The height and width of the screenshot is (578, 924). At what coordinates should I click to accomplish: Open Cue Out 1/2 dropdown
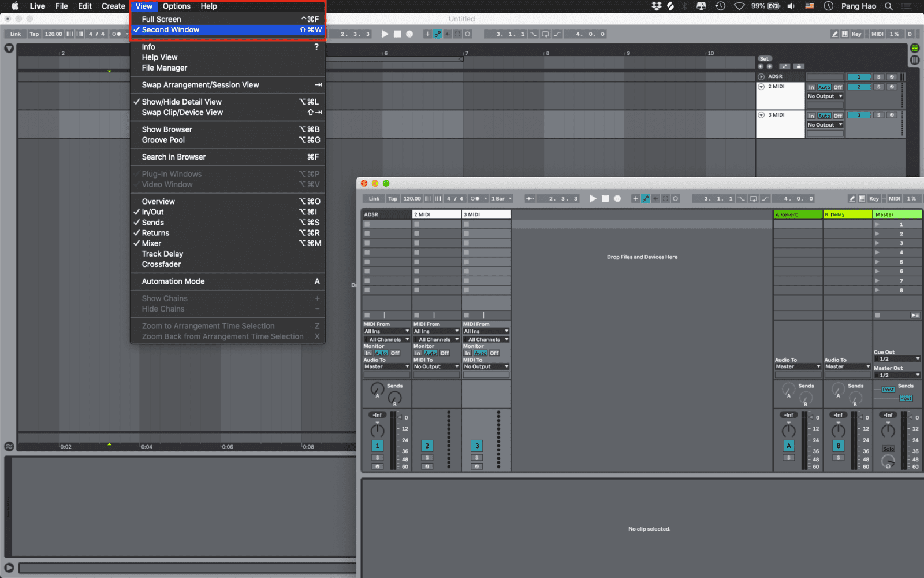pyautogui.click(x=897, y=359)
